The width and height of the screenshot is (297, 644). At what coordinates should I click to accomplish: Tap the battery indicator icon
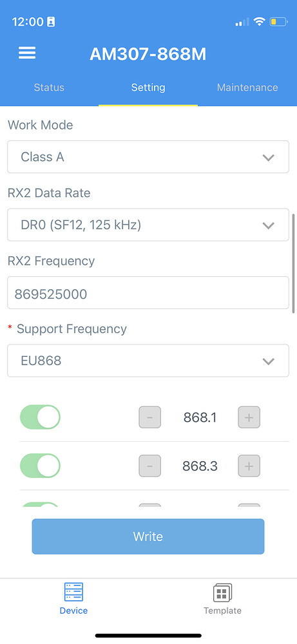click(278, 22)
